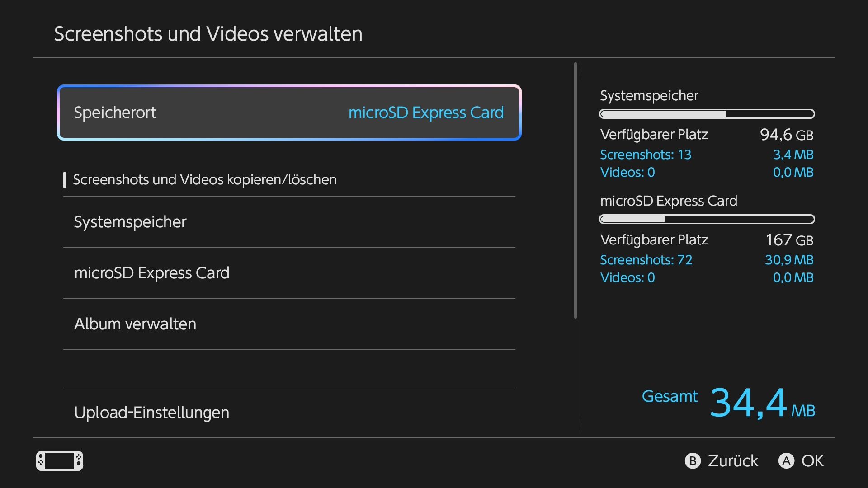Image resolution: width=868 pixels, height=488 pixels.
Task: Click the B button icon
Action: tap(693, 461)
